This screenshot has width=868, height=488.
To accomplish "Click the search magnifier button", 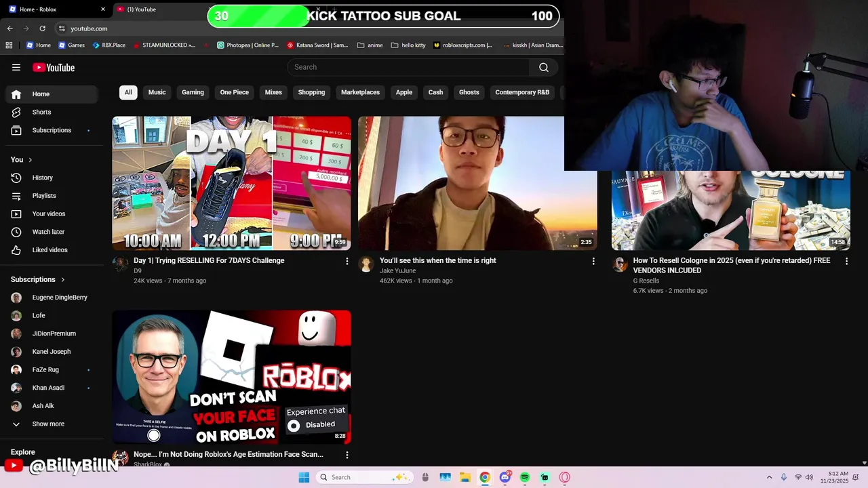I will pyautogui.click(x=544, y=67).
